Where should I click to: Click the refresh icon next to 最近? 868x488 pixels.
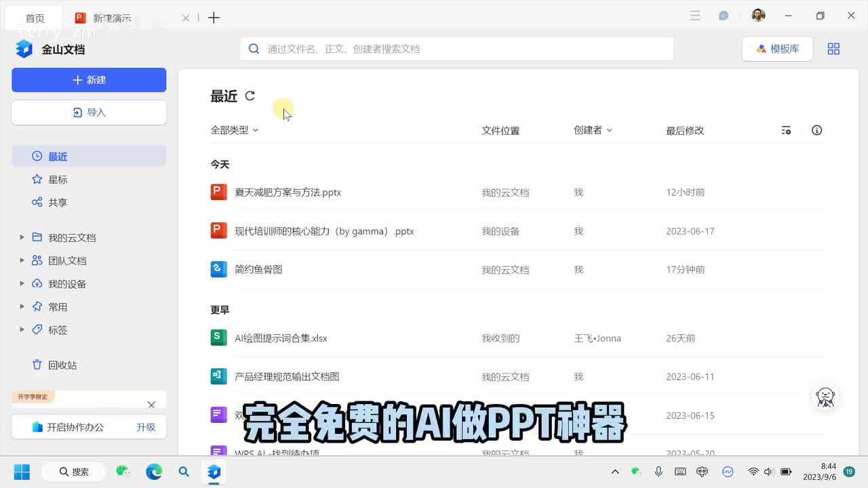250,96
